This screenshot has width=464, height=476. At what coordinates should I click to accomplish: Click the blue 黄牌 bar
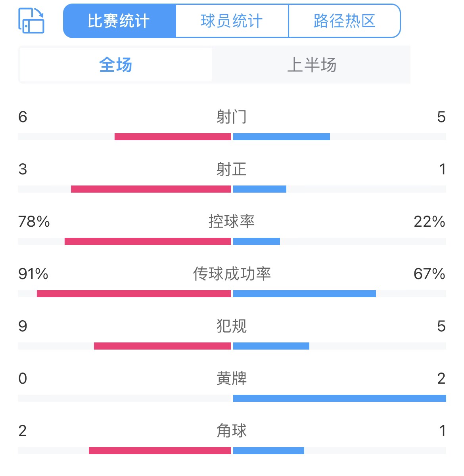[339, 398]
